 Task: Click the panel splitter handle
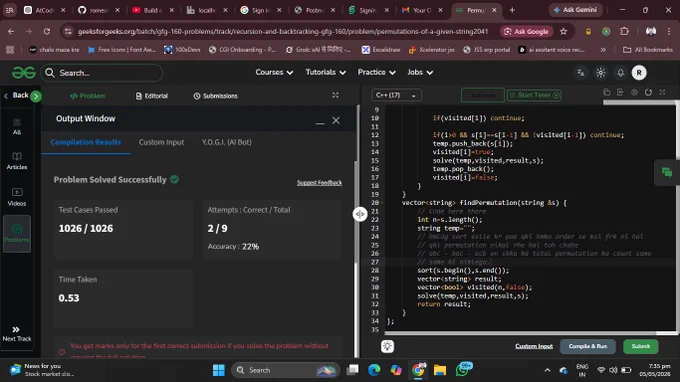pos(360,214)
